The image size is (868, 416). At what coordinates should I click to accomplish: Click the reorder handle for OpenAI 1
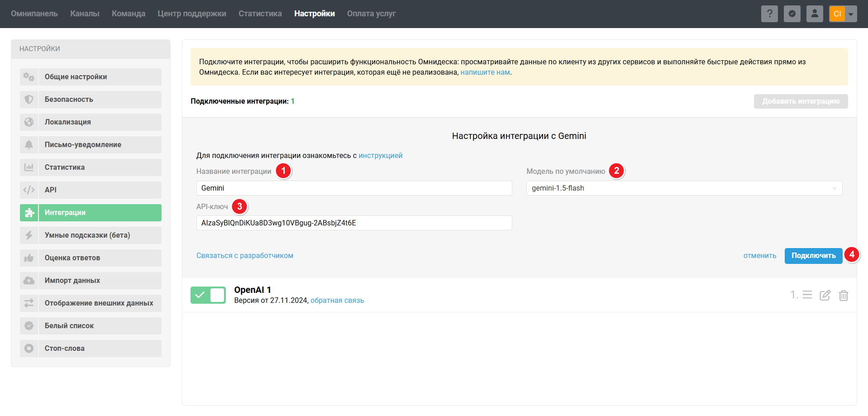tap(807, 295)
